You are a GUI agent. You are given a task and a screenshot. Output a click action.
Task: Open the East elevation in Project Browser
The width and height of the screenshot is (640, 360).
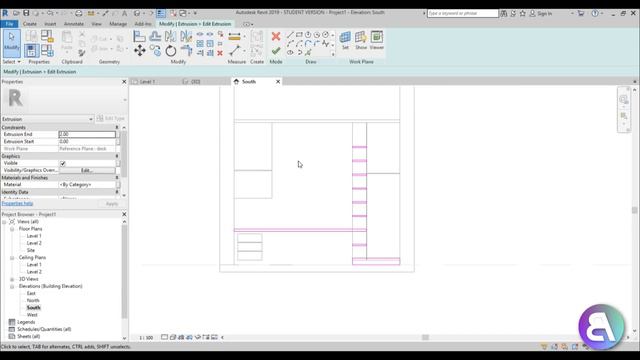pos(31,293)
